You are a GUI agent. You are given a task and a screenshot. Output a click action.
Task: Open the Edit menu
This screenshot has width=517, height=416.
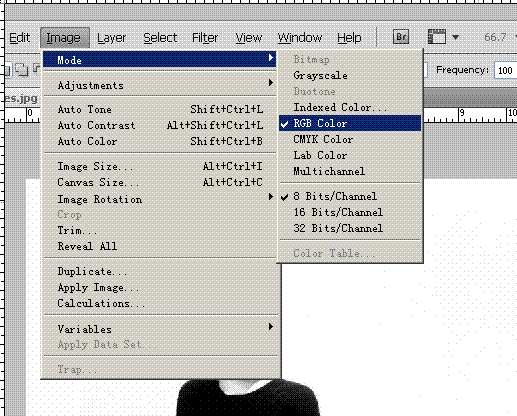(x=19, y=38)
